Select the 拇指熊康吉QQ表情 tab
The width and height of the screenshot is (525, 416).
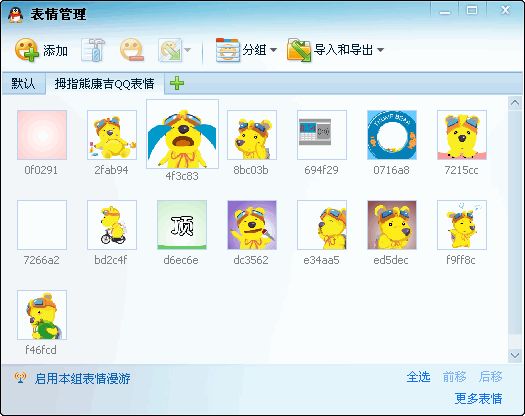[x=105, y=83]
